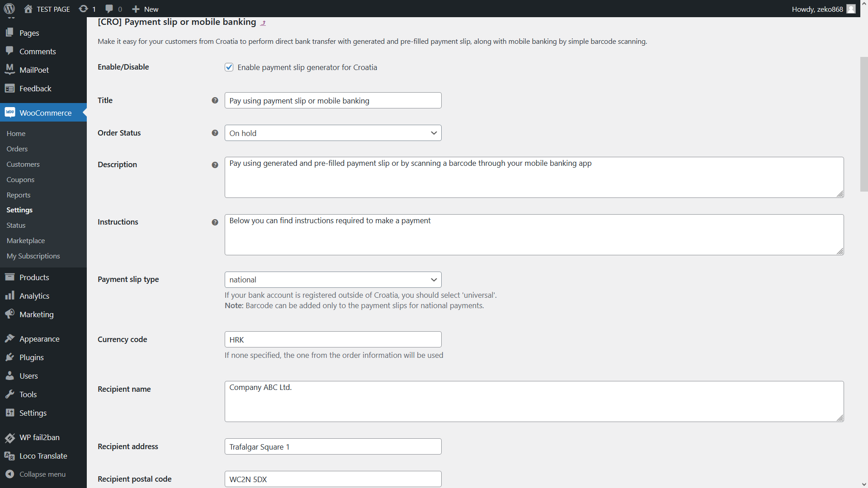Go to WooCommerce Orders

[17, 149]
